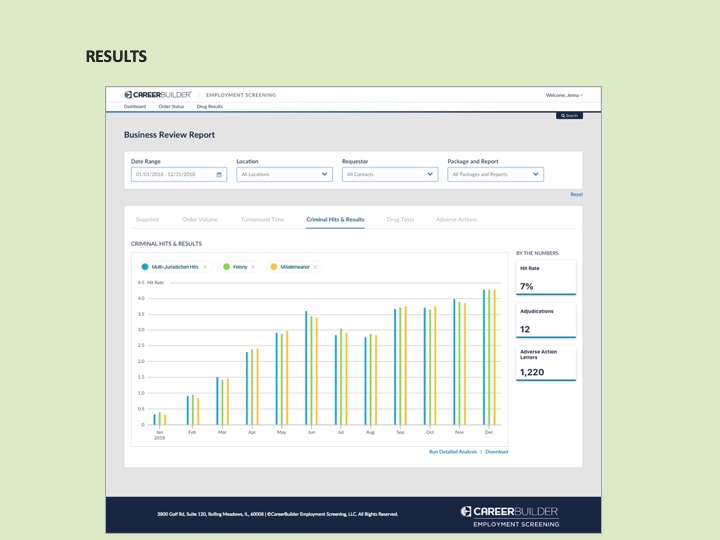The image size is (720, 540).
Task: Go to the Dashboard menu item
Action: click(x=135, y=107)
